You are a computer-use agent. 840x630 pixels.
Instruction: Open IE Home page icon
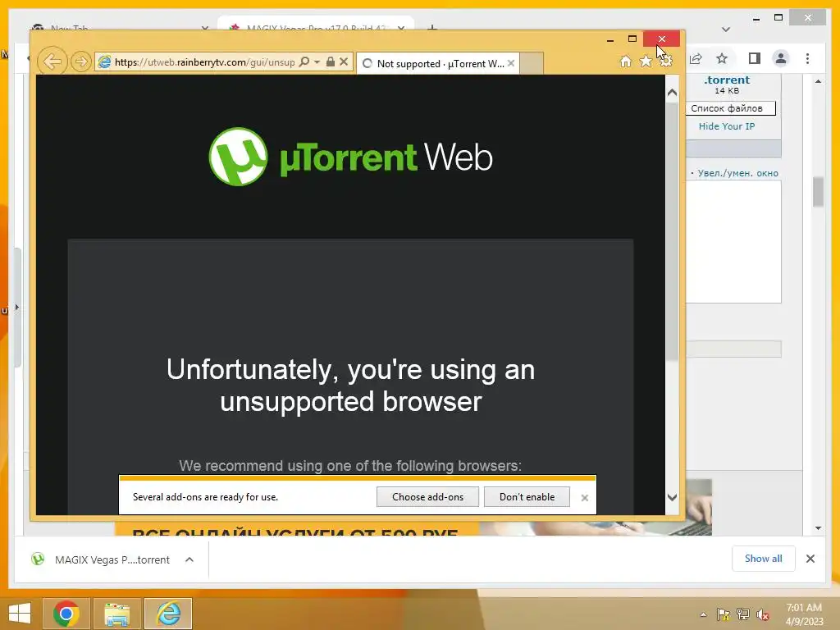(625, 62)
